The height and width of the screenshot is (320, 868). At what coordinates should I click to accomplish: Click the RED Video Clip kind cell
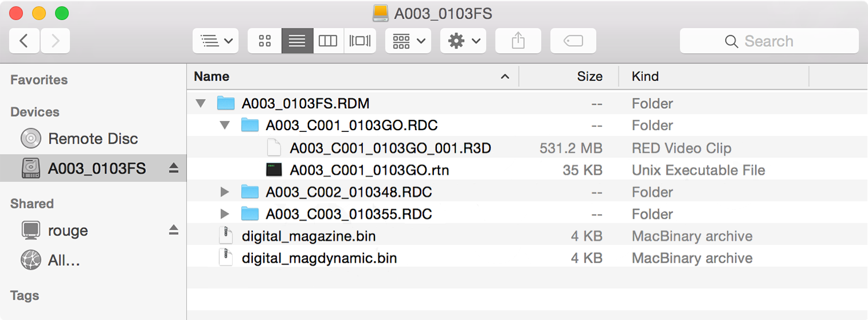[682, 148]
